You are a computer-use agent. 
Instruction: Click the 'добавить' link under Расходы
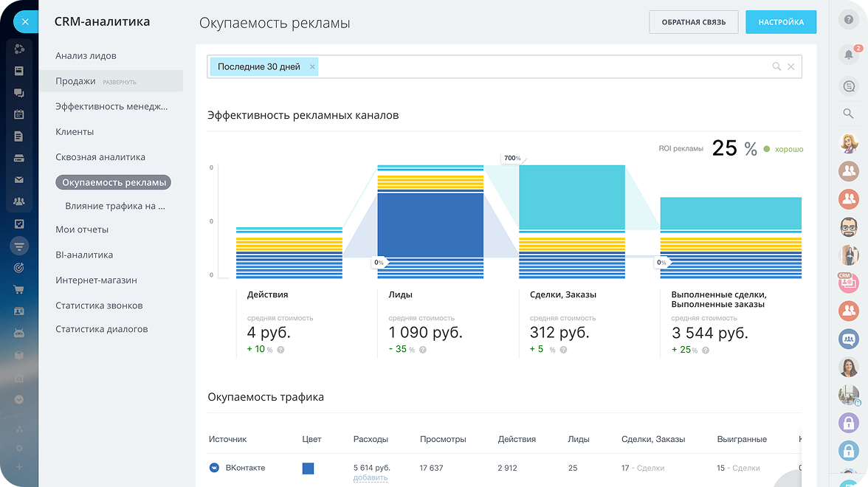click(x=370, y=477)
